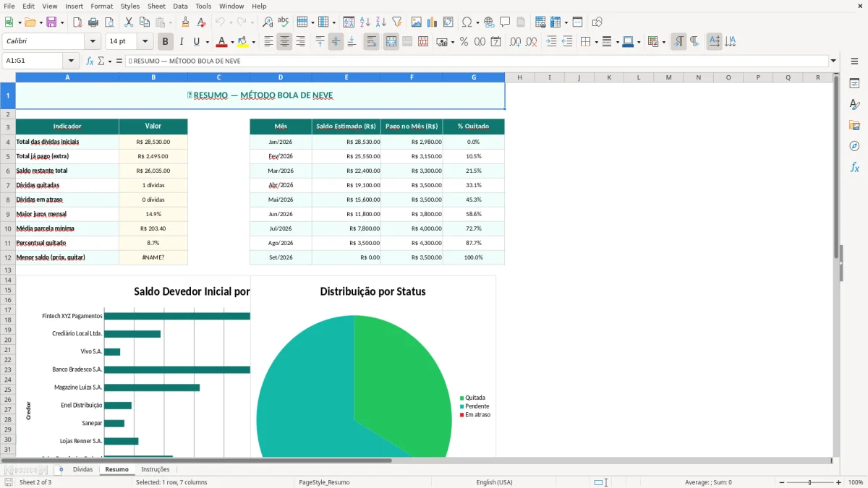Click the Copy icon

pos(145,22)
